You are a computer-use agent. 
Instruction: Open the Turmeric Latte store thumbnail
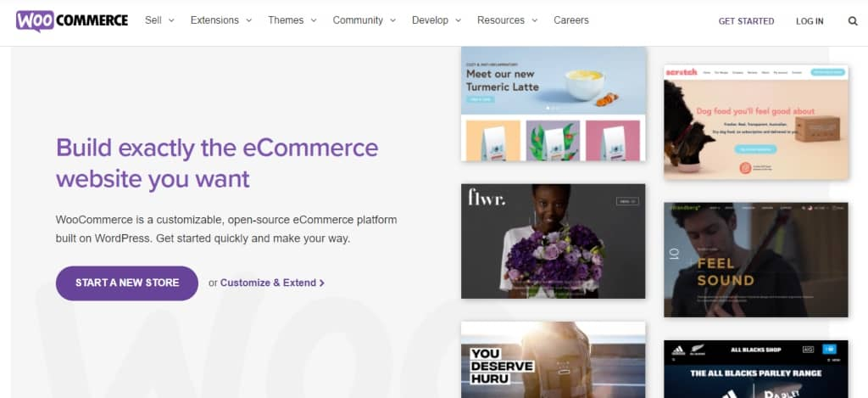553,104
